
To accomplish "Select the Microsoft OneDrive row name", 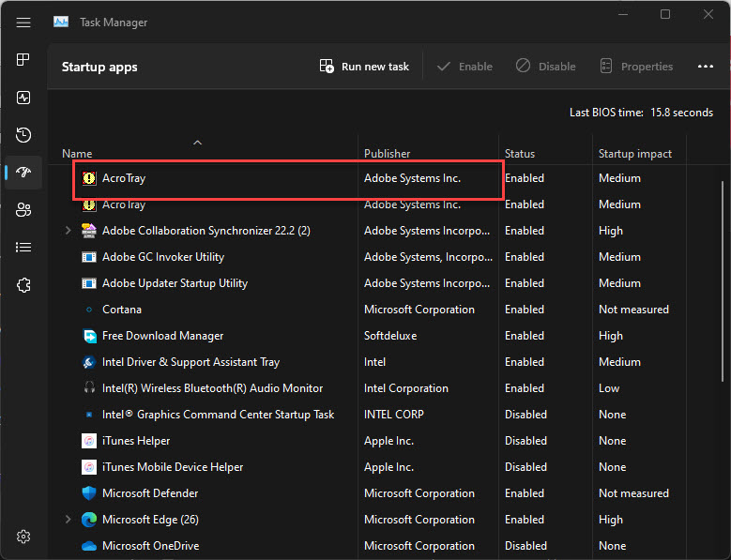I will pyautogui.click(x=150, y=546).
